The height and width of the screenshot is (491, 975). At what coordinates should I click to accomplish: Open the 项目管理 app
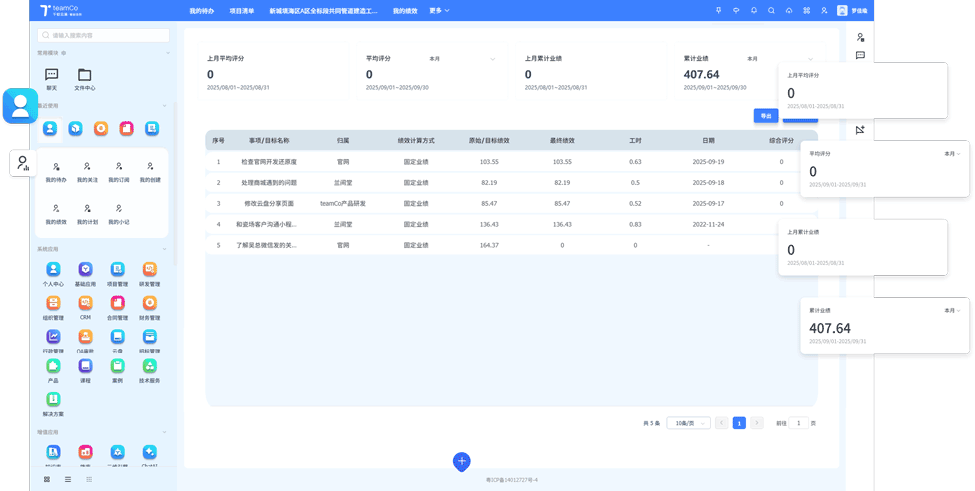(x=117, y=270)
